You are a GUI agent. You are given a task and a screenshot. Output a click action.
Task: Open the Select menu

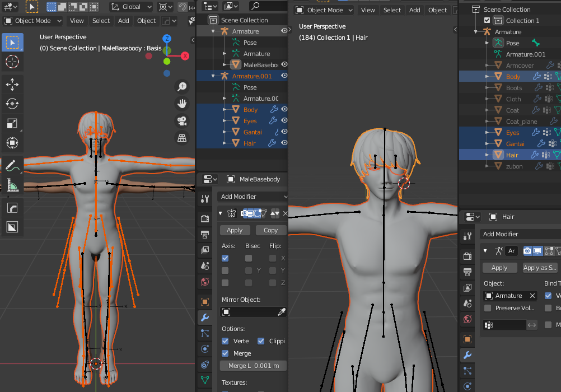pyautogui.click(x=101, y=20)
